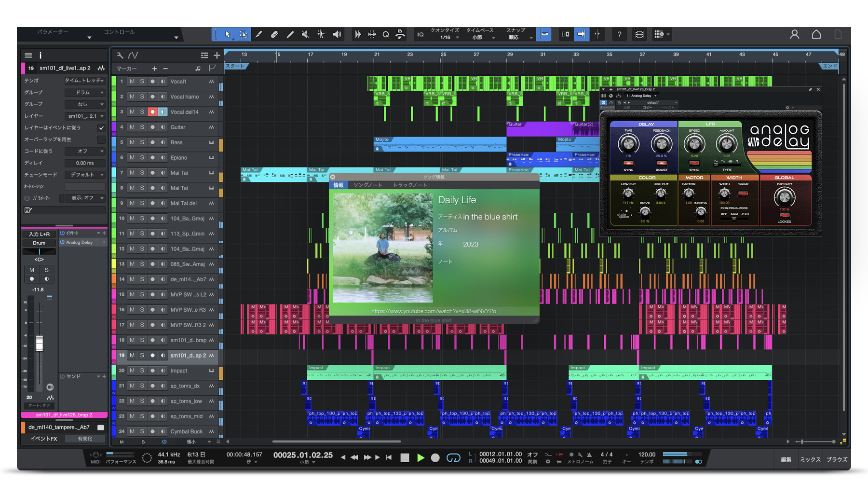Open the クオンタイズ 1/16 dropdown
This screenshot has height=497, width=868.
click(x=446, y=37)
